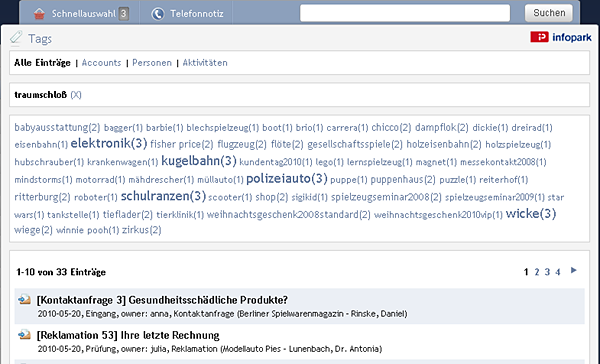Image resolution: width=600 pixels, height=364 pixels.
Task: Select the kugelbahn(3) tag
Action: (x=199, y=161)
